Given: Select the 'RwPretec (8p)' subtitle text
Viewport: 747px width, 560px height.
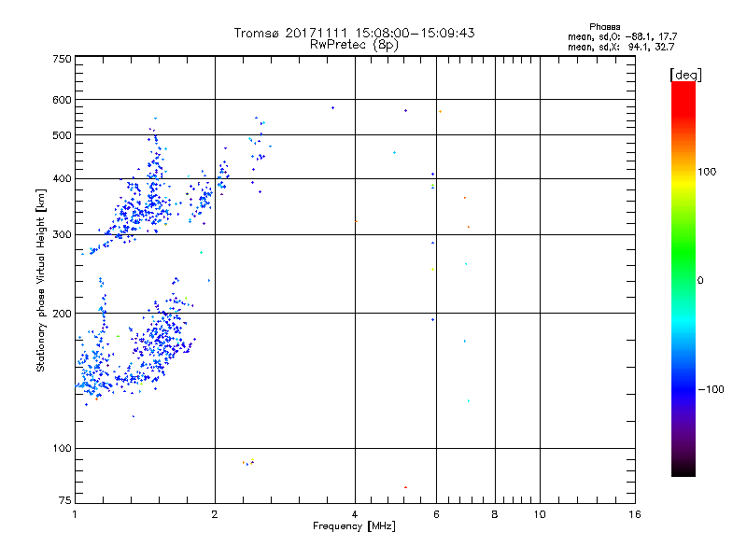Looking at the screenshot, I should pos(354,44).
